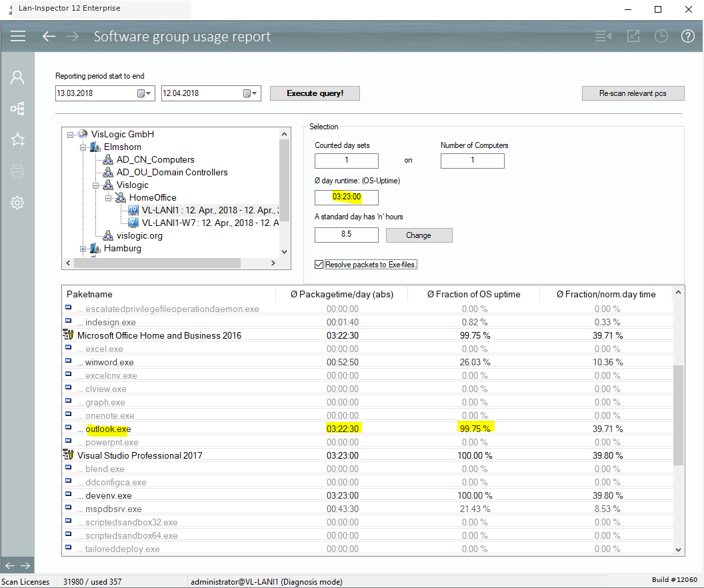704x588 pixels.
Task: Click the Excel export icon
Action: 633,36
